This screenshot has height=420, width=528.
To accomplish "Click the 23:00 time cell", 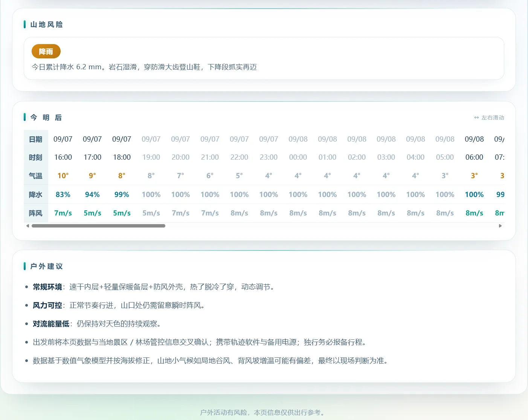I will 269,157.
